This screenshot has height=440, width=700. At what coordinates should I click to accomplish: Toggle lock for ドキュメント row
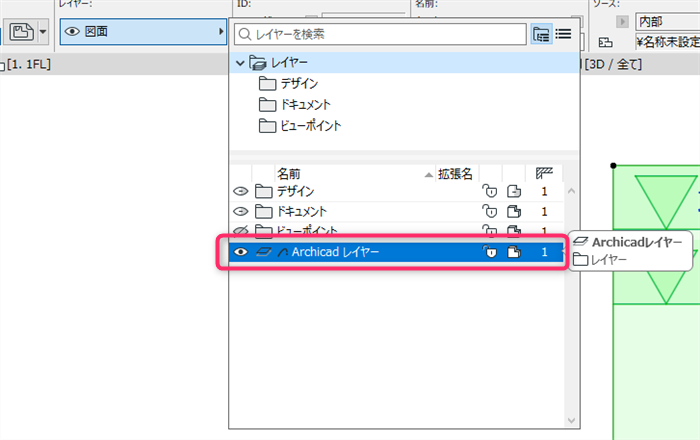pos(490,211)
